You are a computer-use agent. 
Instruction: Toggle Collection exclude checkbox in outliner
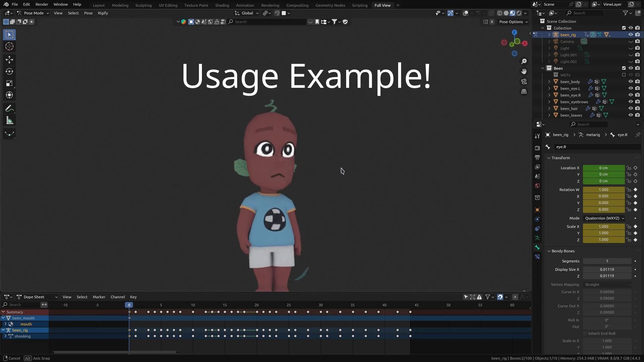(624, 28)
